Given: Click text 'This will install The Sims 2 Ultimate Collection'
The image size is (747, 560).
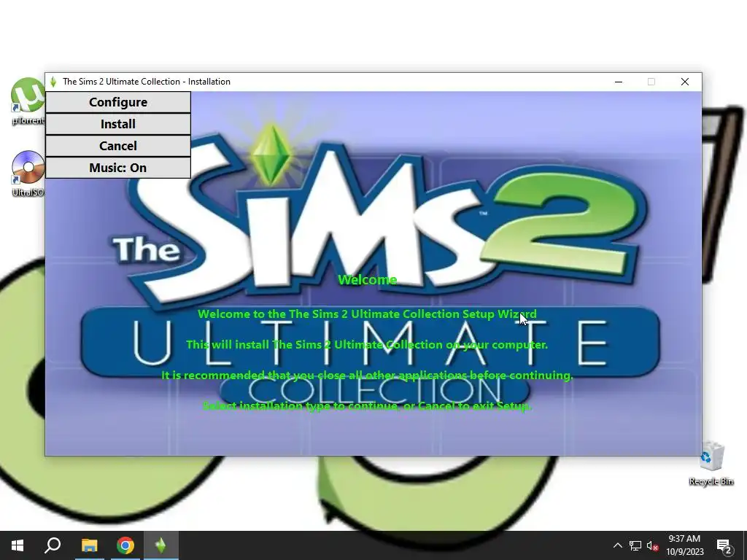Looking at the screenshot, I should [314, 345].
